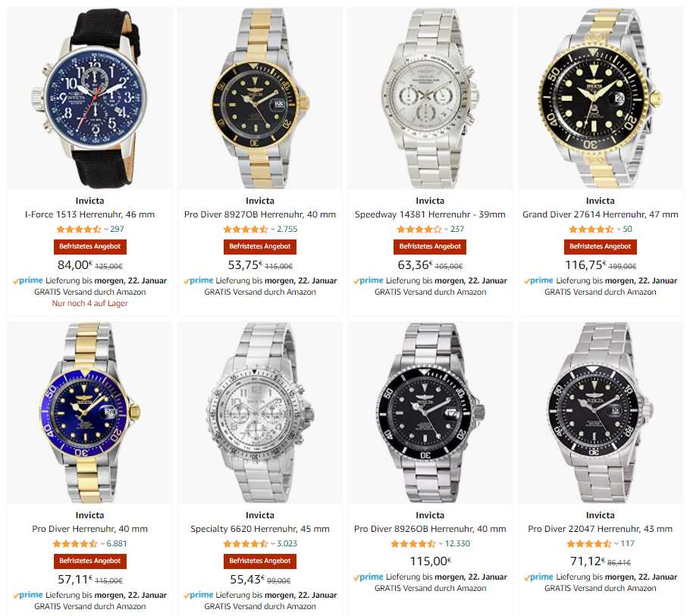Expand rating dropdown beside 297 reviews

point(105,229)
